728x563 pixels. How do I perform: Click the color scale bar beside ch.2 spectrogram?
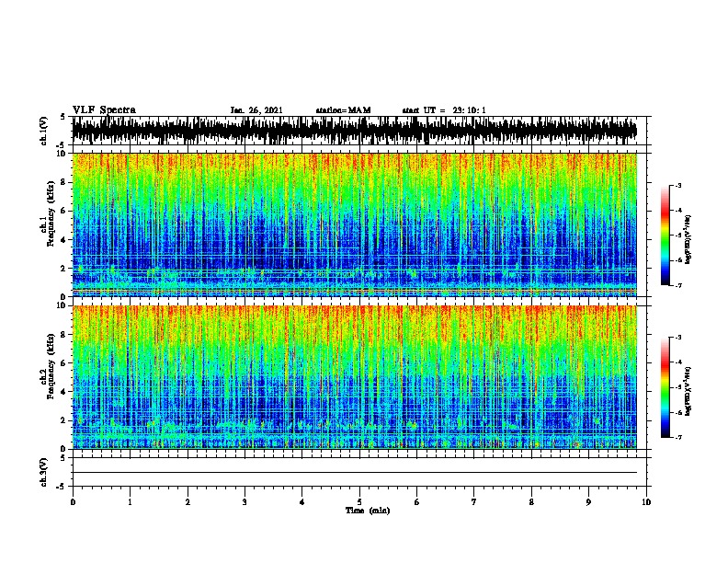pyautogui.click(x=665, y=387)
